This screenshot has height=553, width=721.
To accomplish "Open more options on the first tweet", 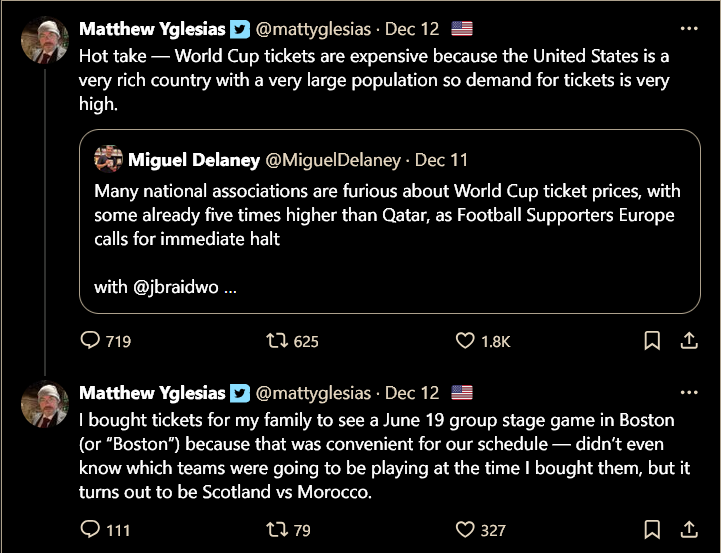I will pos(688,28).
